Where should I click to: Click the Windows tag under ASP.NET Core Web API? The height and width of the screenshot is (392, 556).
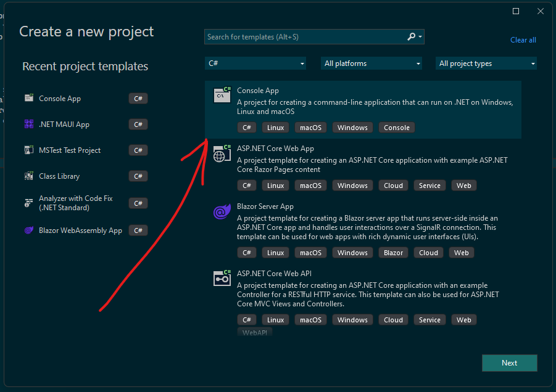click(352, 320)
